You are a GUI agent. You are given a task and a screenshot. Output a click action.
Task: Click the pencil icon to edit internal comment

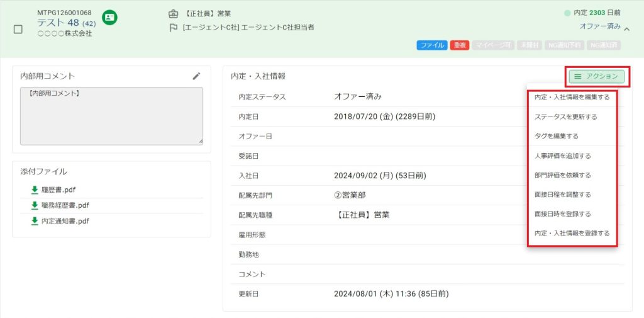[x=197, y=76]
